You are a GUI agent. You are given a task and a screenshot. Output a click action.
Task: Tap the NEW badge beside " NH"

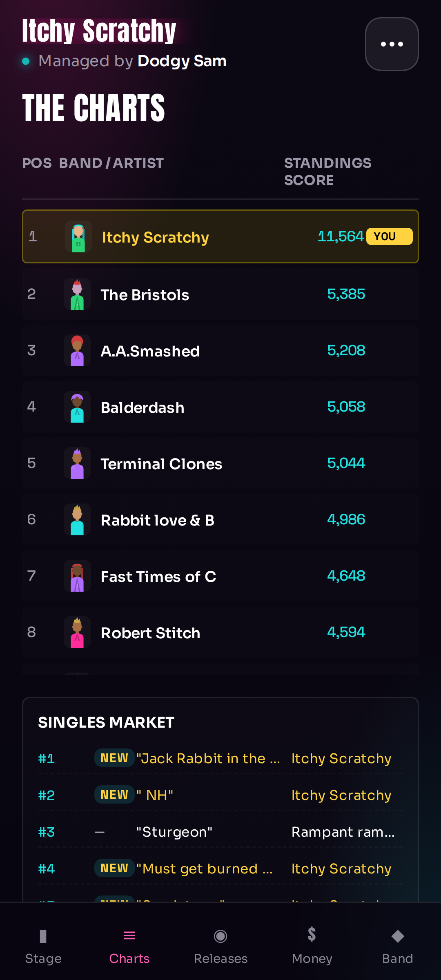pos(114,795)
